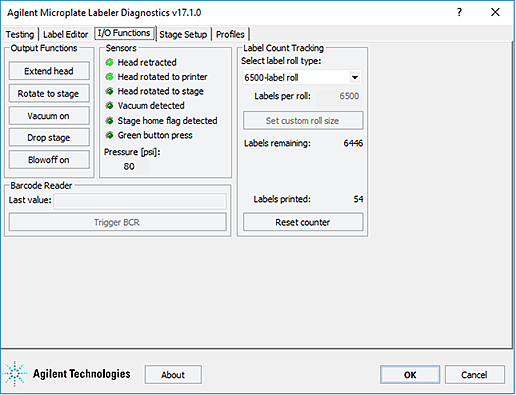Click the Extend head button
Viewport: 516px width, 395px height.
(49, 71)
